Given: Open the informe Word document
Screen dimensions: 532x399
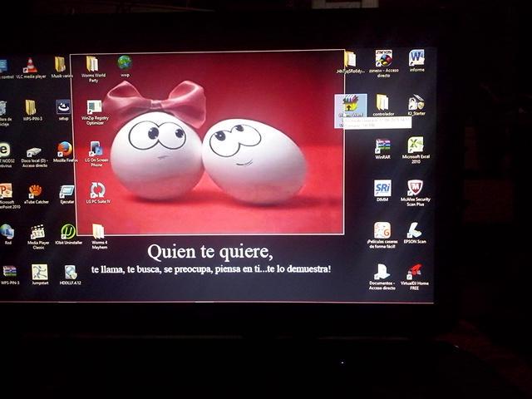Looking at the screenshot, I should 416,61.
